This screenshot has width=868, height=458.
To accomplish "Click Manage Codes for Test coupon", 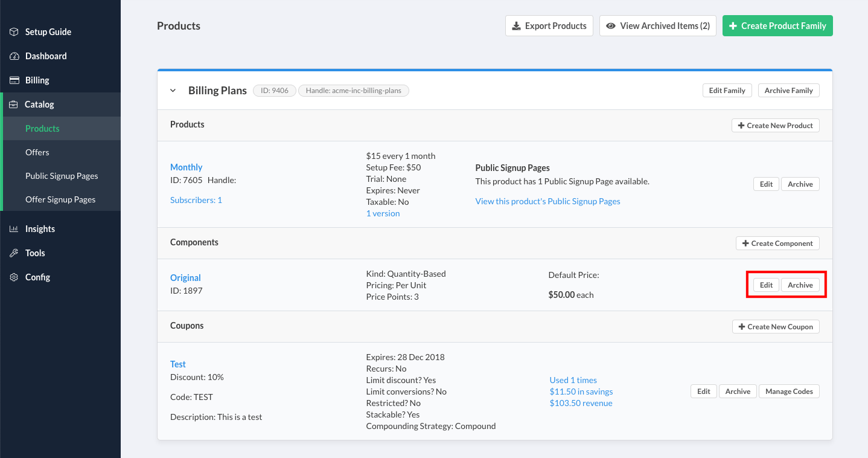I will coord(789,392).
